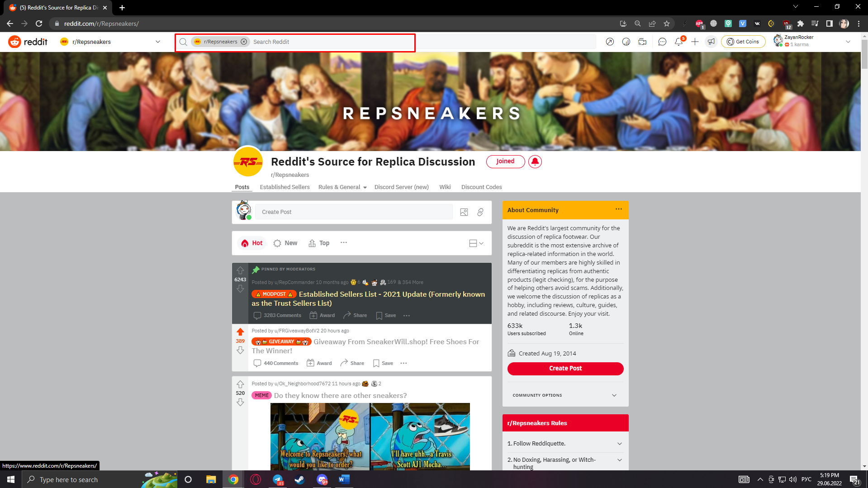Toggle community notification bell
The height and width of the screenshot is (488, 868).
[535, 161]
